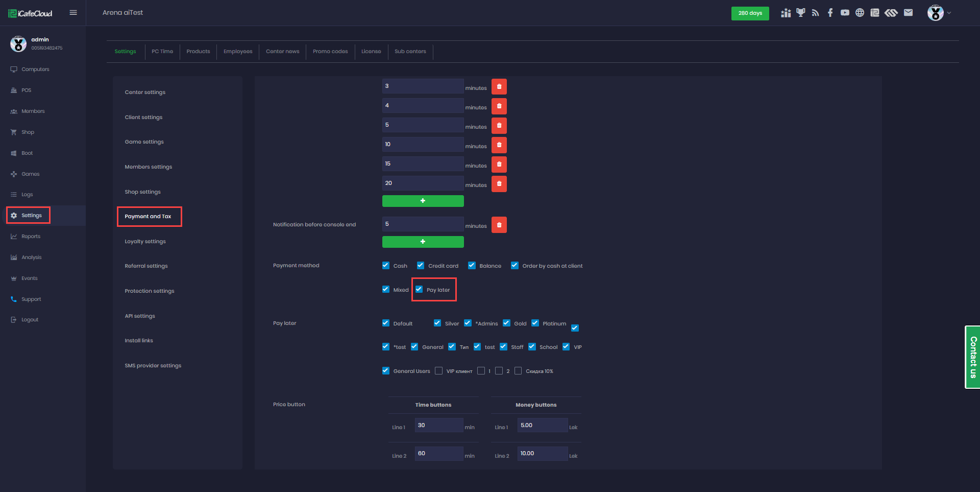Click the mail envelope icon
This screenshot has height=492, width=980.
(908, 13)
